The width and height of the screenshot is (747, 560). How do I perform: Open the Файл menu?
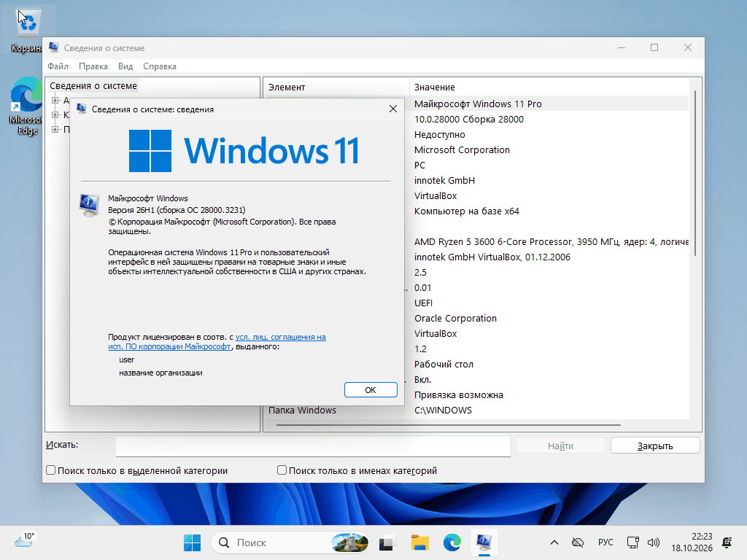click(x=58, y=66)
